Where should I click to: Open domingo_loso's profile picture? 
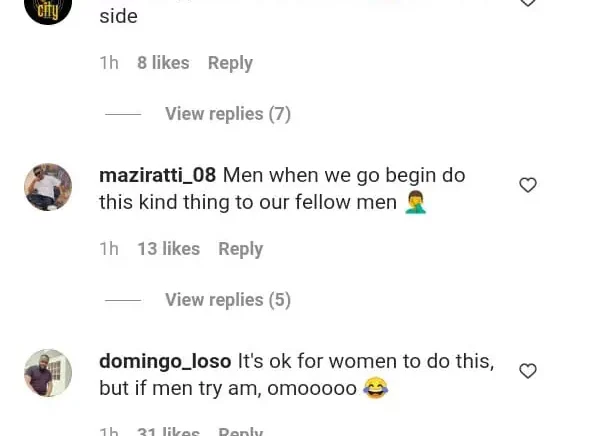tap(48, 373)
